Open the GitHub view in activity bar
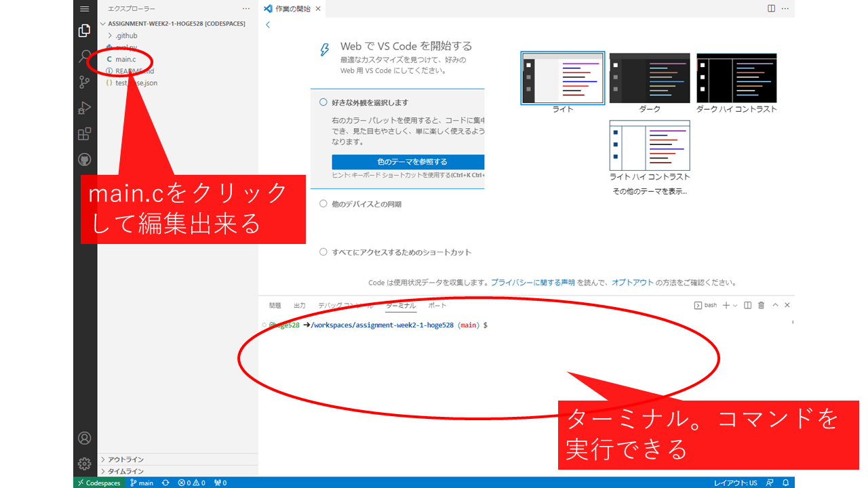868x488 pixels. click(85, 160)
